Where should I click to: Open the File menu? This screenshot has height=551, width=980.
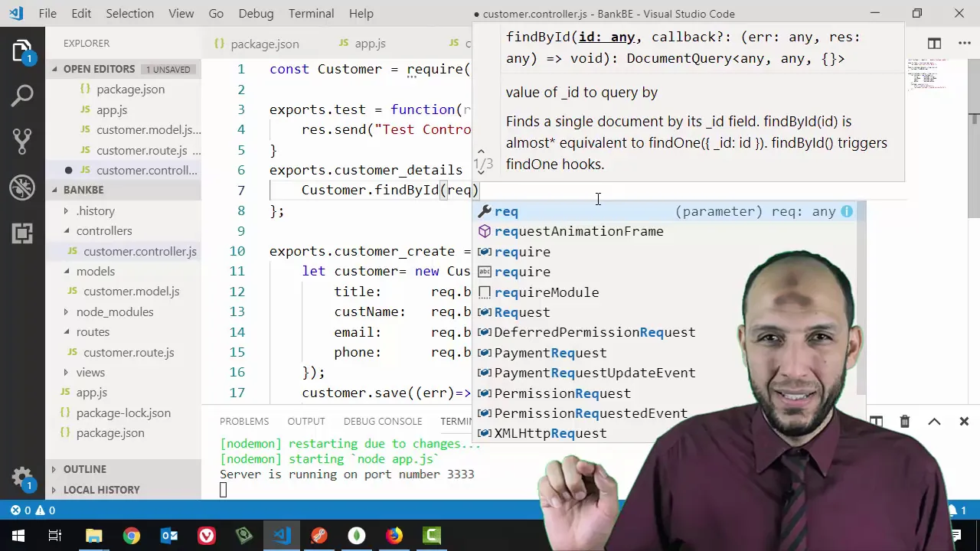(x=47, y=14)
